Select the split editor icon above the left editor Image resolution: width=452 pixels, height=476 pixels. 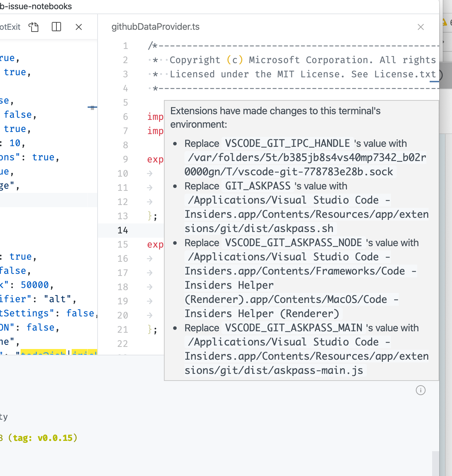coord(56,27)
